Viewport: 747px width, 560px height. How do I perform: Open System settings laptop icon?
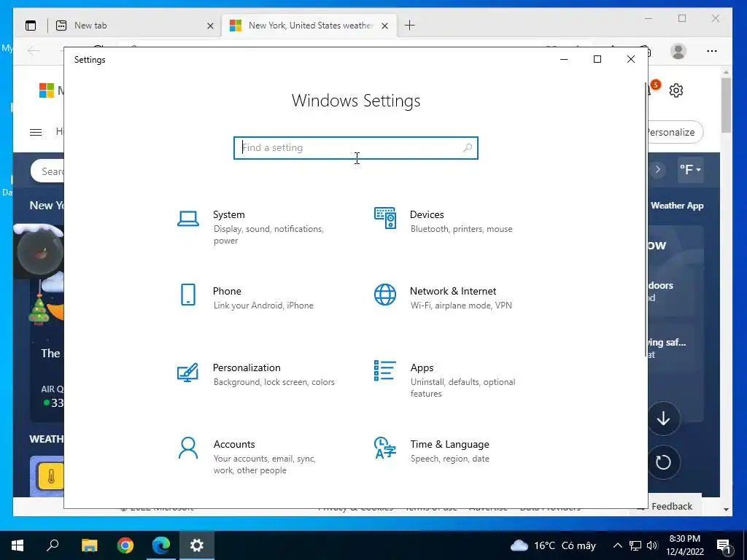(188, 219)
